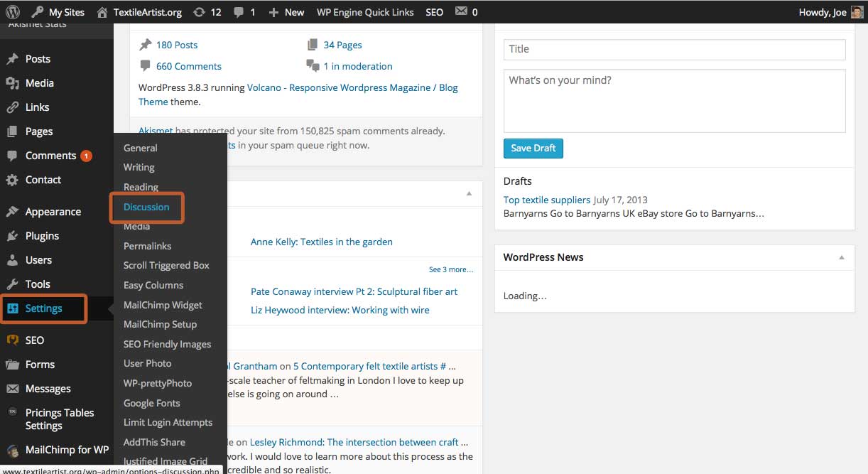868x474 pixels.
Task: Open Media library icon in sidebar
Action: tap(12, 83)
